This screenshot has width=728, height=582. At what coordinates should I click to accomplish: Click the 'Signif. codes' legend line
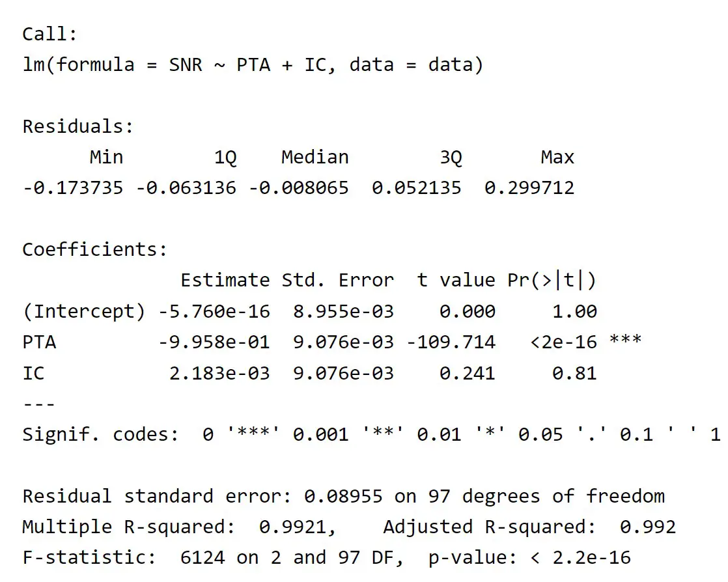pos(371,434)
